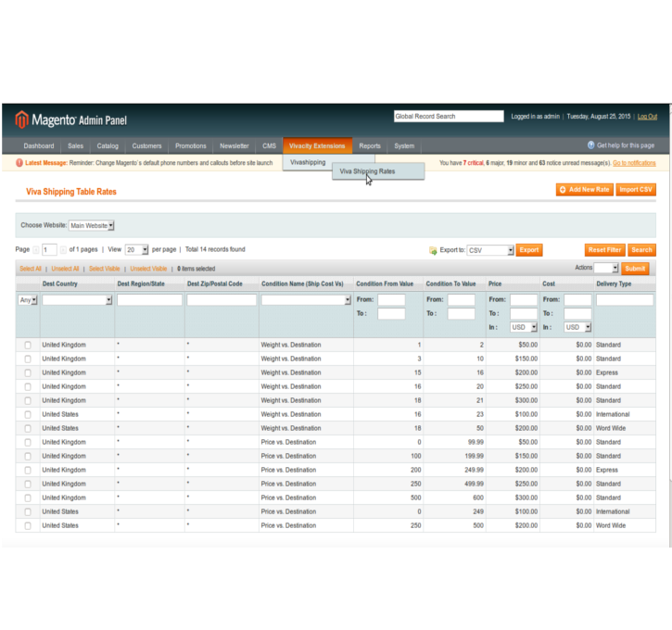Viewport: 672px width, 630px height.
Task: Click the Reset Filter button
Action: [604, 250]
